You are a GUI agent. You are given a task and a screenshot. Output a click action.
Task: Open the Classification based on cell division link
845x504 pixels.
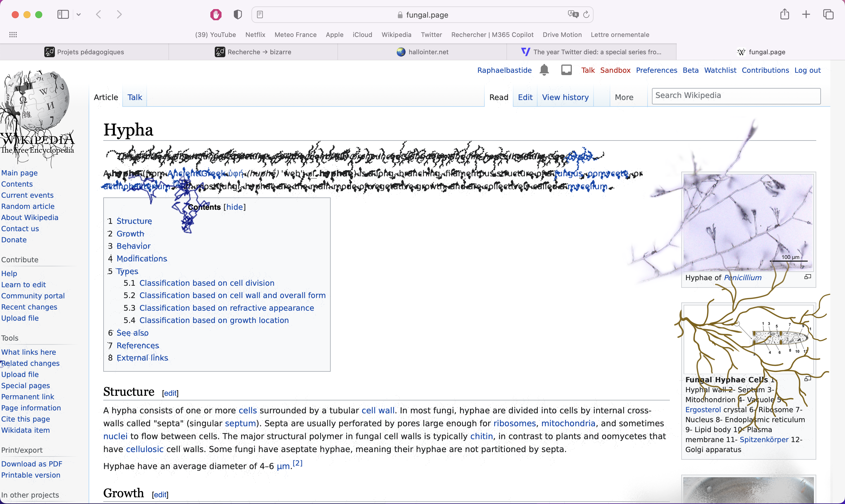point(207,283)
